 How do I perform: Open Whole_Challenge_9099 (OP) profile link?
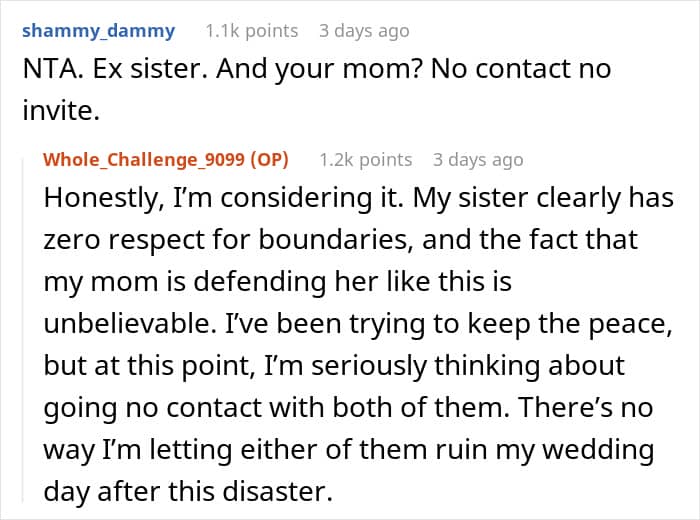click(x=166, y=160)
